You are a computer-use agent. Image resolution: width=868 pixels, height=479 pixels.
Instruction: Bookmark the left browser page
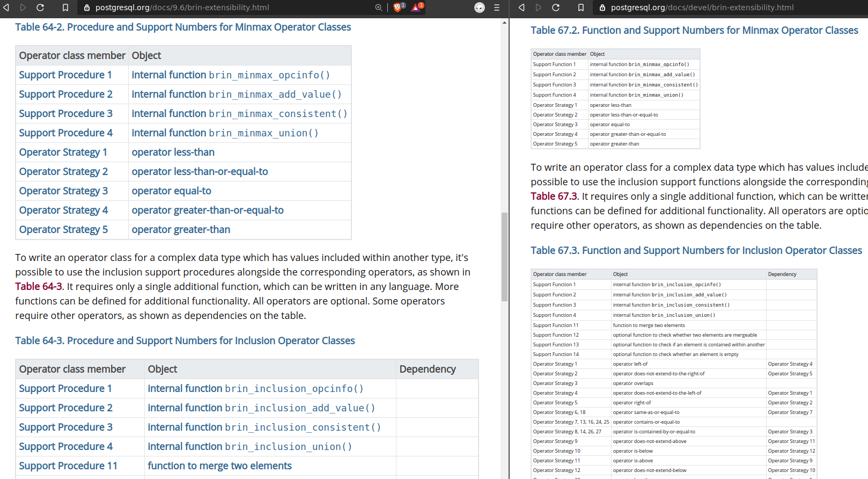[65, 8]
